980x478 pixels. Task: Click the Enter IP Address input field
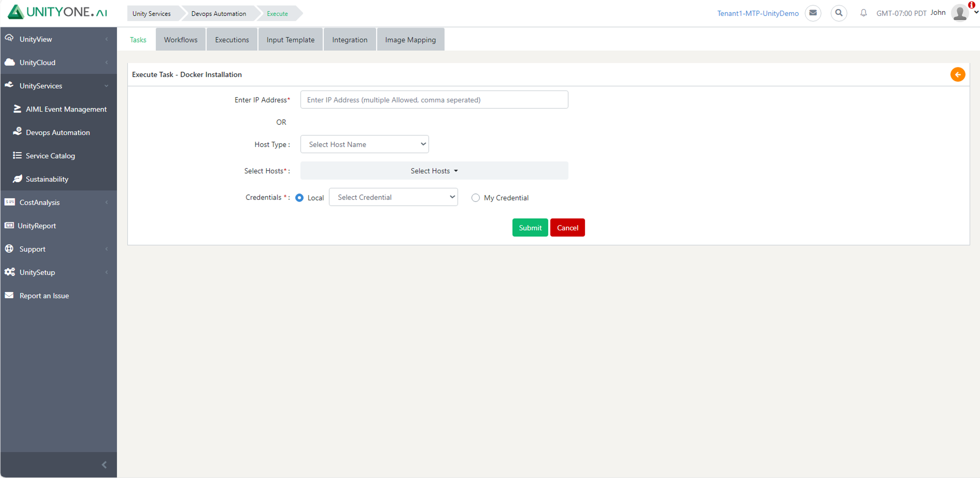[x=434, y=100]
